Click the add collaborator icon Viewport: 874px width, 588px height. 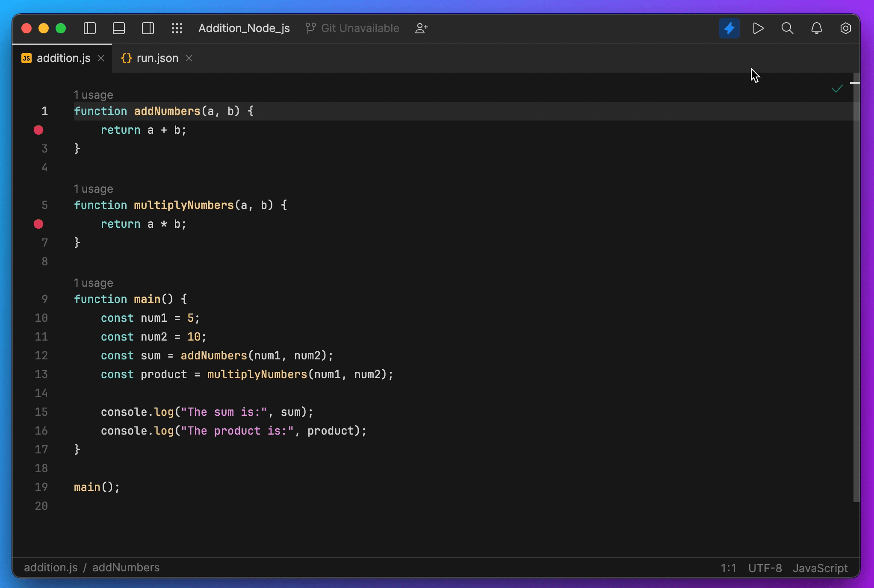pos(422,28)
